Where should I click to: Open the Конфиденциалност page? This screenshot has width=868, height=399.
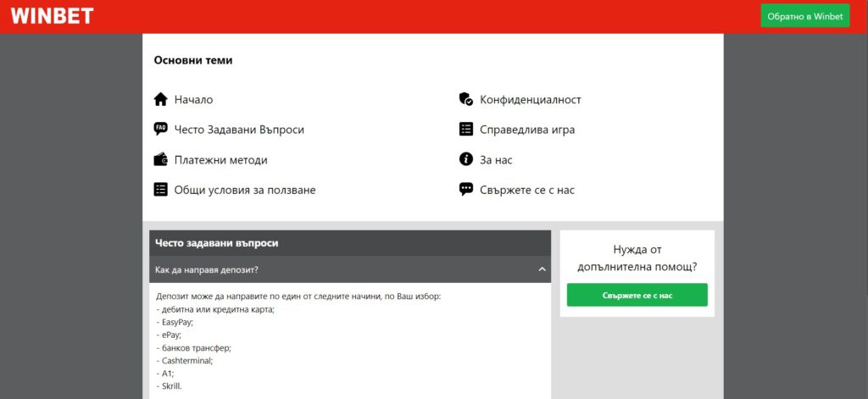[531, 100]
